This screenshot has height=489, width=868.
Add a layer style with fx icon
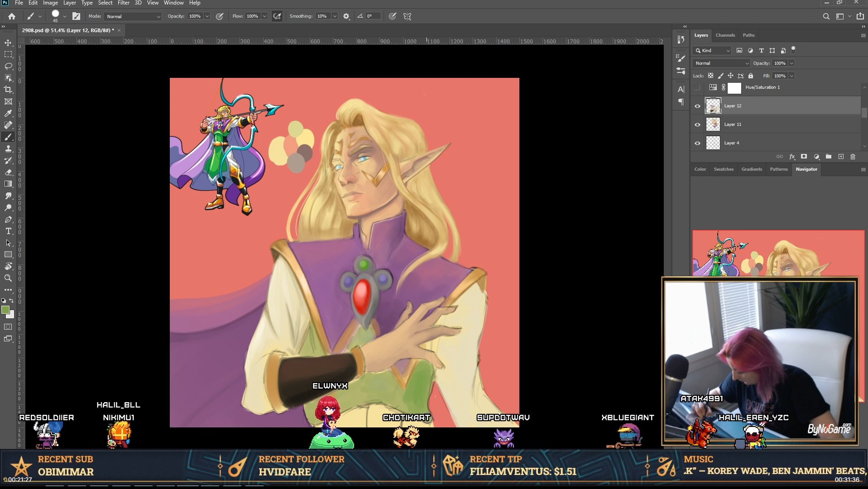tap(792, 157)
